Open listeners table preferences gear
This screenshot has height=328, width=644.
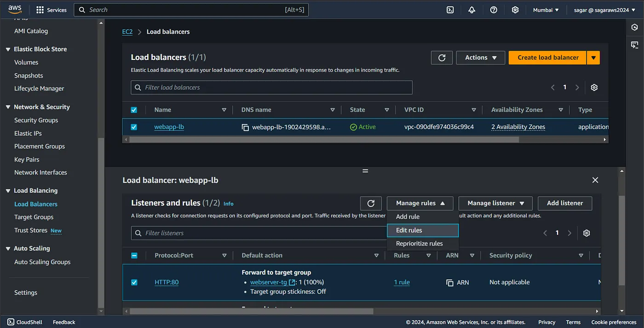tap(586, 233)
